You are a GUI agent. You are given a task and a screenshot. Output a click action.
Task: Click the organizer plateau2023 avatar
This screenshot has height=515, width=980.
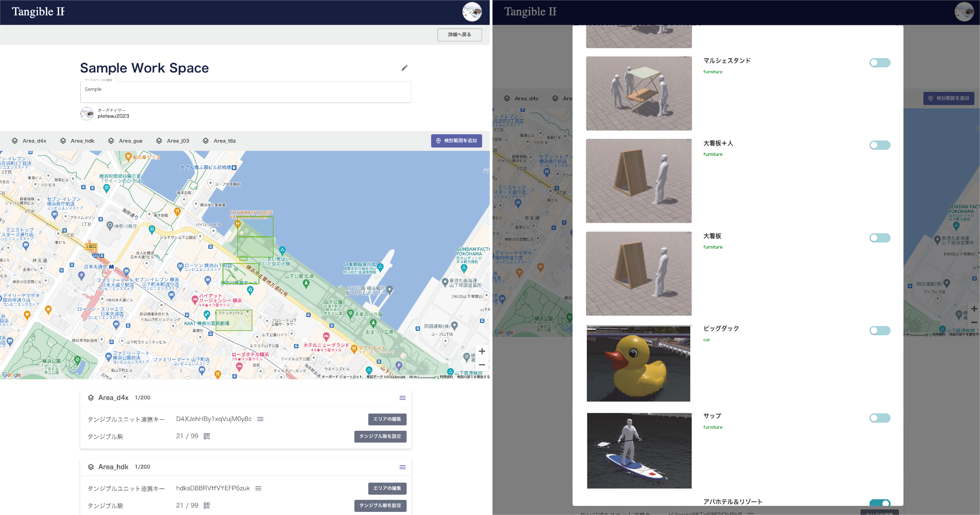pos(87,113)
